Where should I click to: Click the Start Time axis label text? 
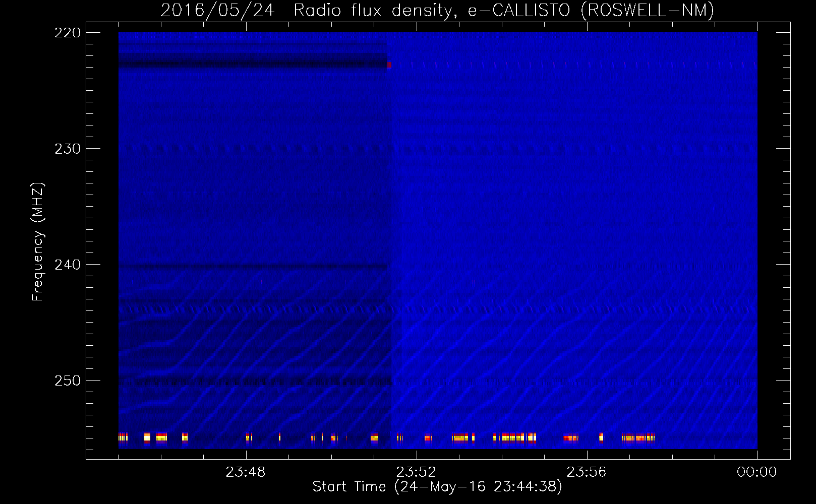point(437,487)
